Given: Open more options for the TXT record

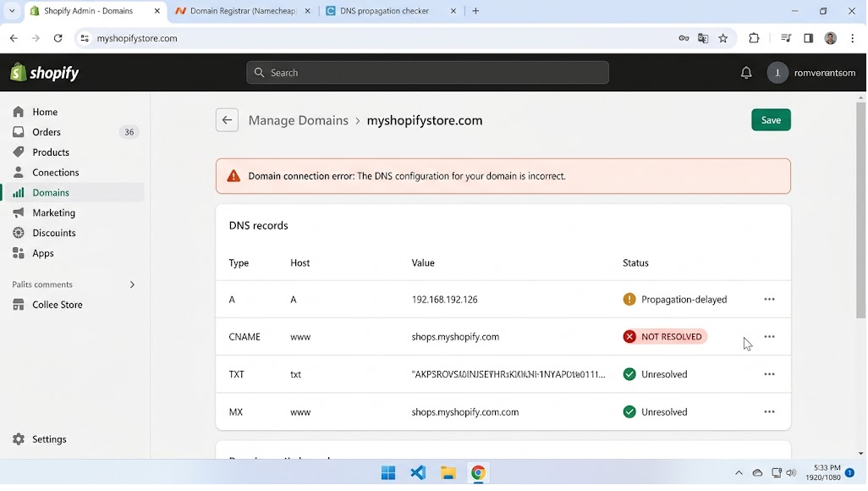Looking at the screenshot, I should click(769, 374).
